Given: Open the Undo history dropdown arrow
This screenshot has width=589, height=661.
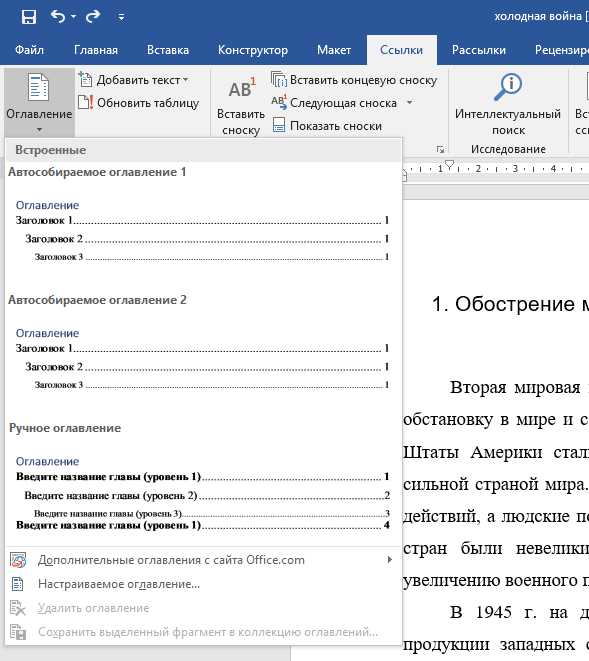Looking at the screenshot, I should point(73,17).
